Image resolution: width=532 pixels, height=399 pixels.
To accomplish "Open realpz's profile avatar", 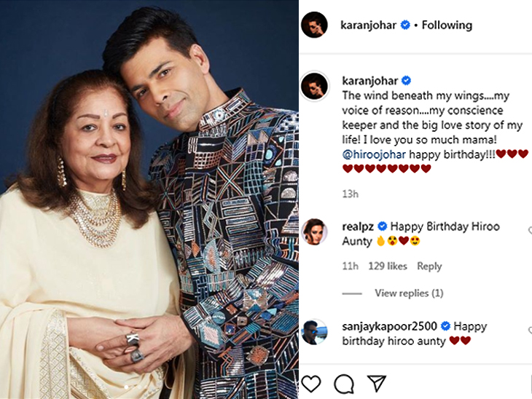I will click(315, 232).
